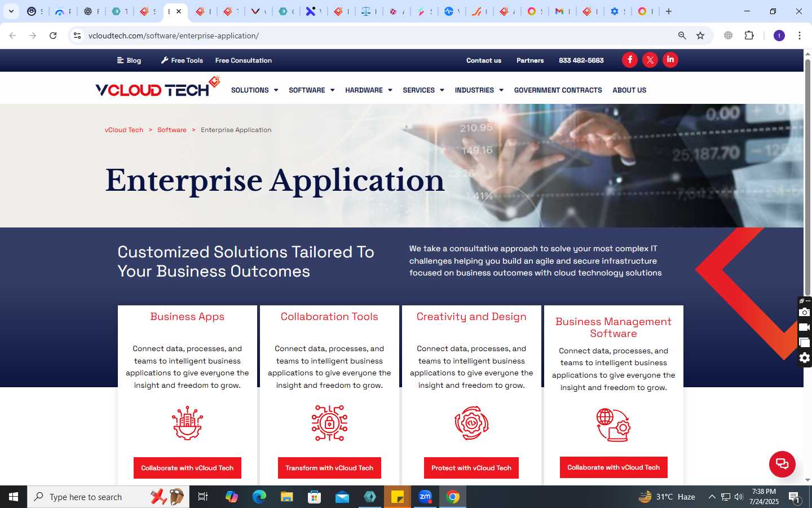Click the site information icon in address bar
This screenshot has width=812, height=508.
pyautogui.click(x=77, y=36)
